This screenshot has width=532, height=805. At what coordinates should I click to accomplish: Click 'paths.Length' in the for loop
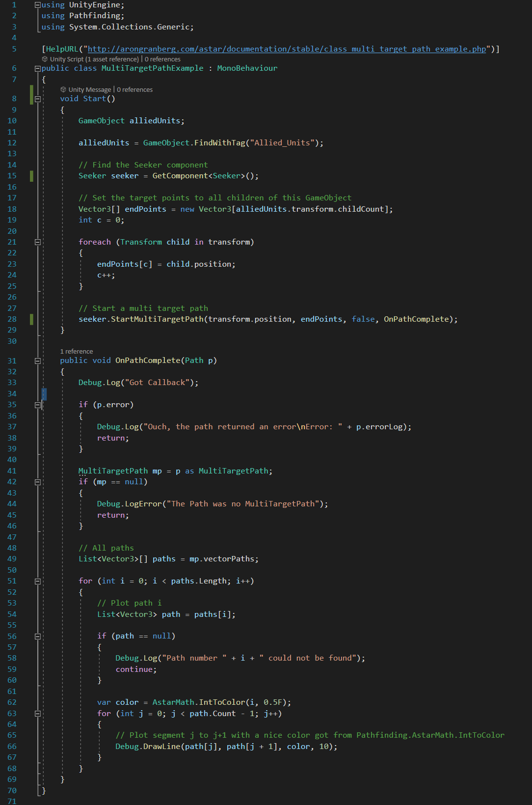(x=199, y=581)
